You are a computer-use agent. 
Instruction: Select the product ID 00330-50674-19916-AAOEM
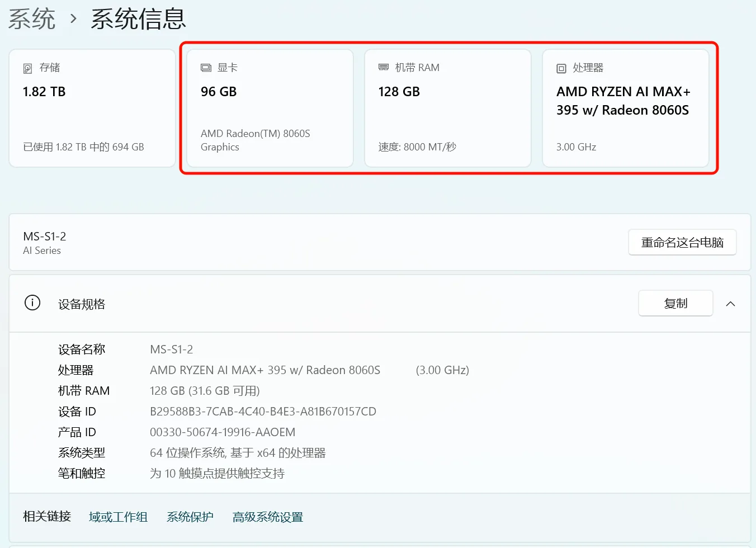(x=223, y=432)
